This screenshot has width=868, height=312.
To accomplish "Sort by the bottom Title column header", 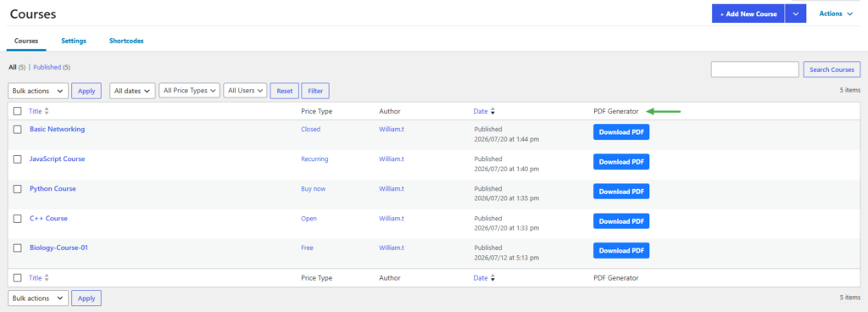I will [x=36, y=278].
